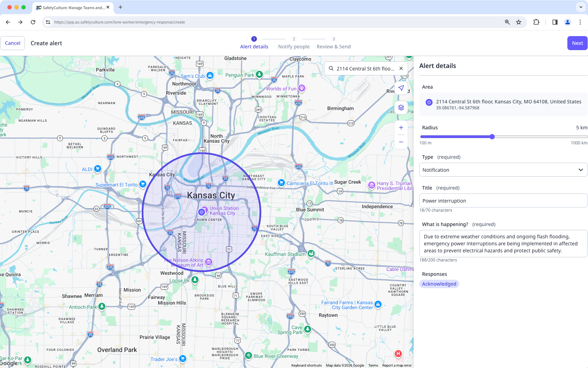The height and width of the screenshot is (368, 588).
Task: Cancel the alert creation
Action: point(13,43)
